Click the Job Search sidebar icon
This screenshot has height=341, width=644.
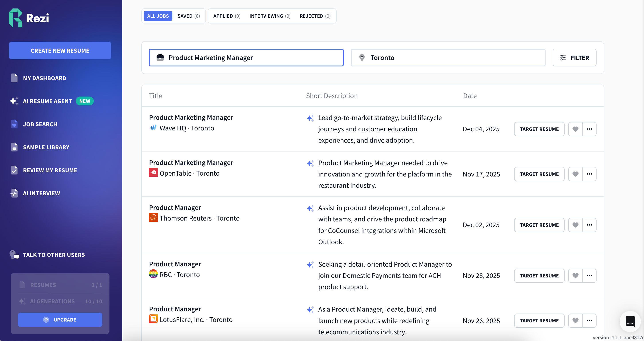click(14, 124)
